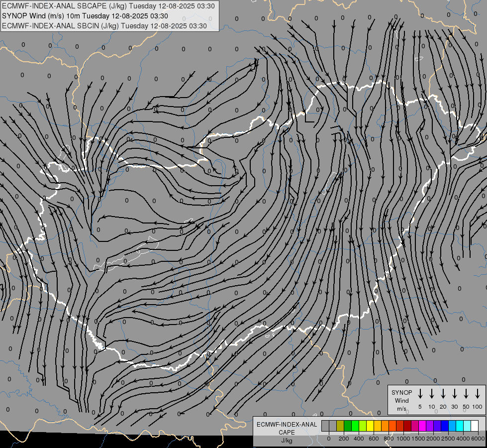Pick the olive CAPE legend swatch
This screenshot has height=448, width=487.
tap(340, 426)
